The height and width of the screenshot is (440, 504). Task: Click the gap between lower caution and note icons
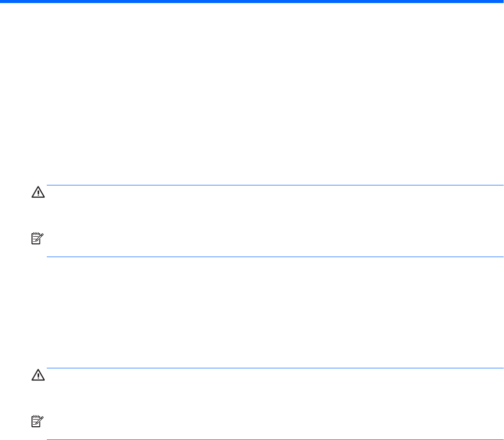point(39,398)
